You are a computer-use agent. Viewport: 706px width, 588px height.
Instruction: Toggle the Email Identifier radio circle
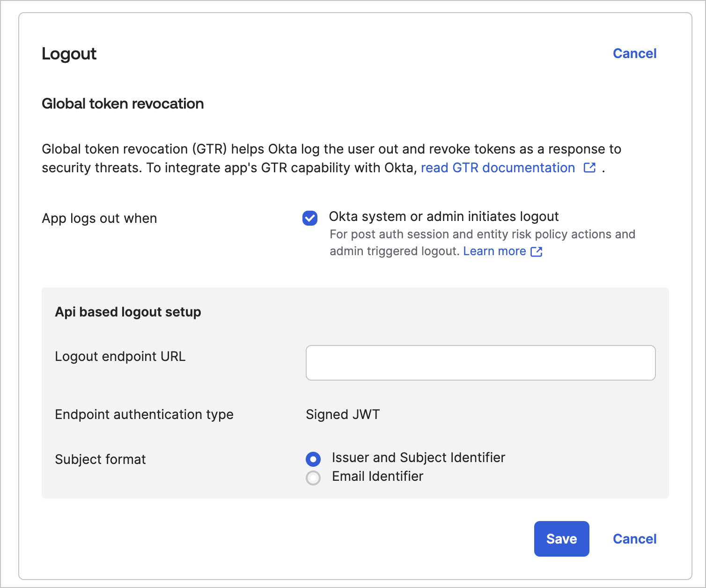(x=313, y=478)
